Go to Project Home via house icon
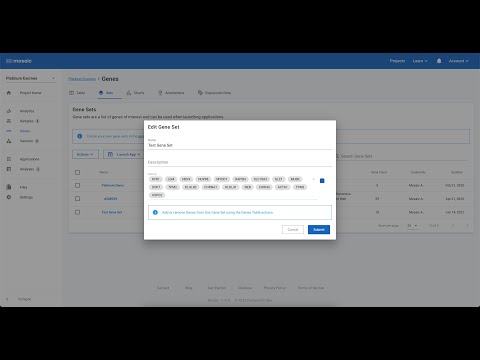The width and height of the screenshot is (480, 360). tap(9, 93)
